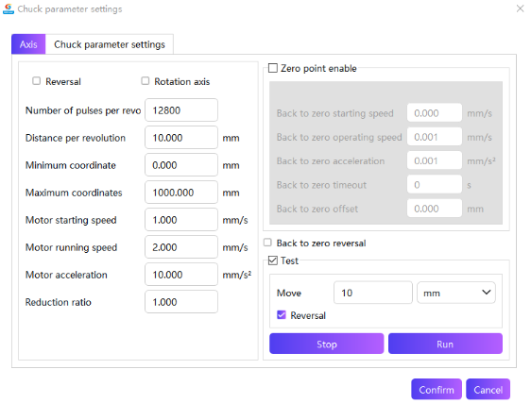Enable the Zero point enable checkbox
Viewport: 531px width, 420px height.
(273, 68)
